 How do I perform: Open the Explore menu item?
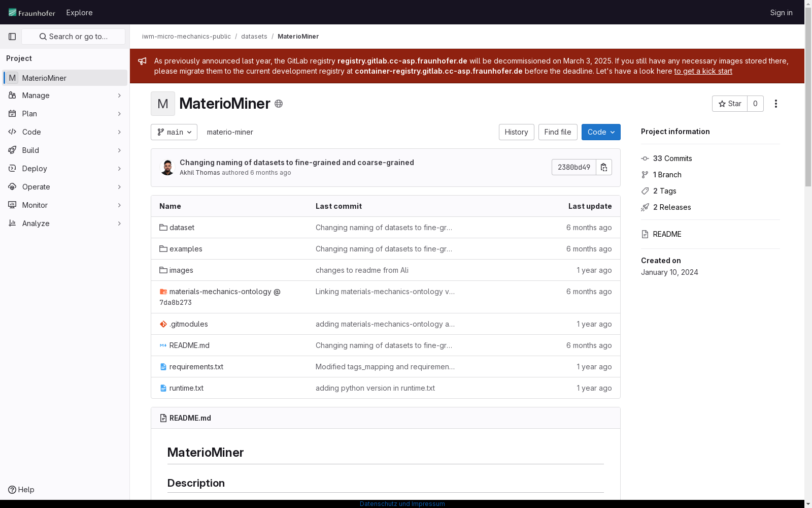80,12
